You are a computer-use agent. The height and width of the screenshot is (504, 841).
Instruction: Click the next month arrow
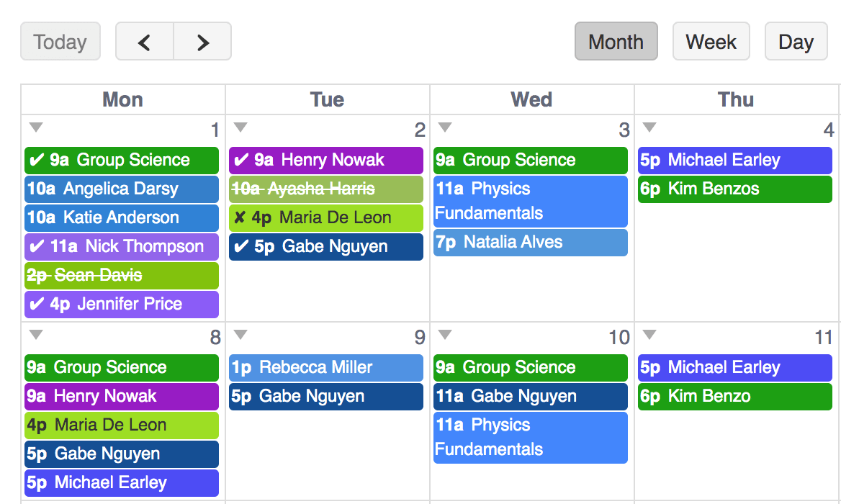(202, 41)
